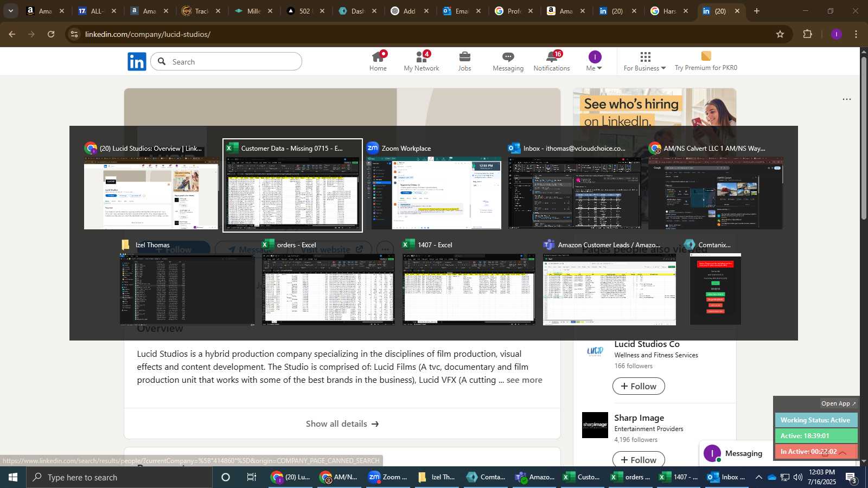This screenshot has width=868, height=488.
Task: Switch to AM/NS Calvert Chrome window thumbnail
Action: pos(716,185)
